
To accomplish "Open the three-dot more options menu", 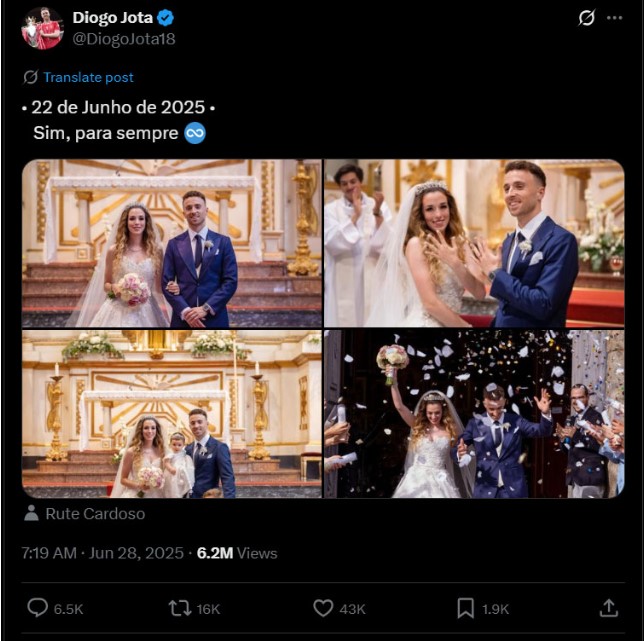I will (x=614, y=18).
